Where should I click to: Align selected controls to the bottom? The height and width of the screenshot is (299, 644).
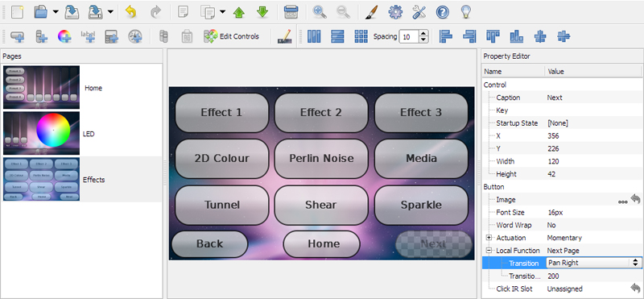coord(516,36)
